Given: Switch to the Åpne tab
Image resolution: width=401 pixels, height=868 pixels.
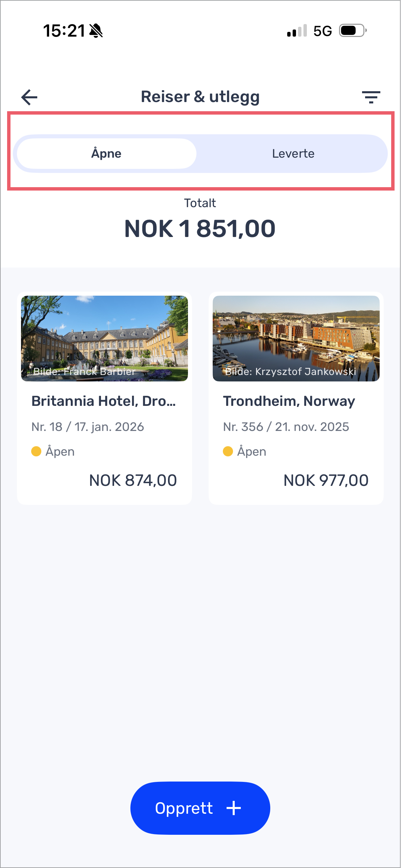Looking at the screenshot, I should (106, 154).
